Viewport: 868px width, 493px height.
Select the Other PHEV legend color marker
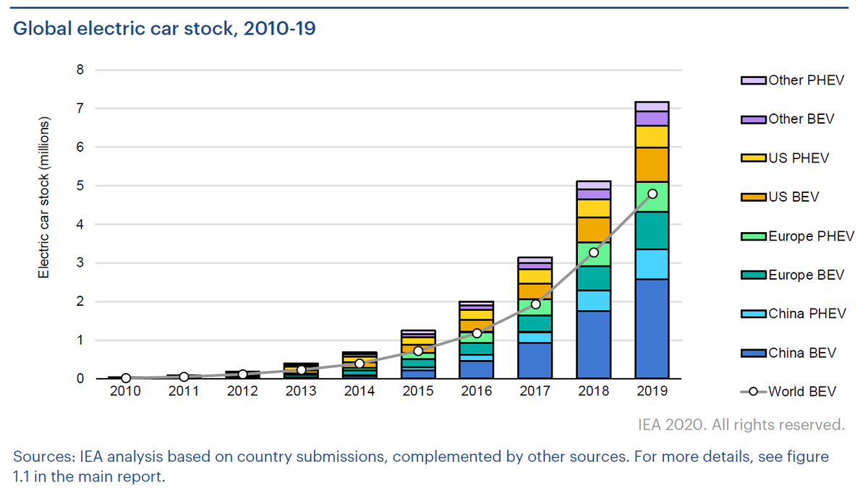point(755,80)
